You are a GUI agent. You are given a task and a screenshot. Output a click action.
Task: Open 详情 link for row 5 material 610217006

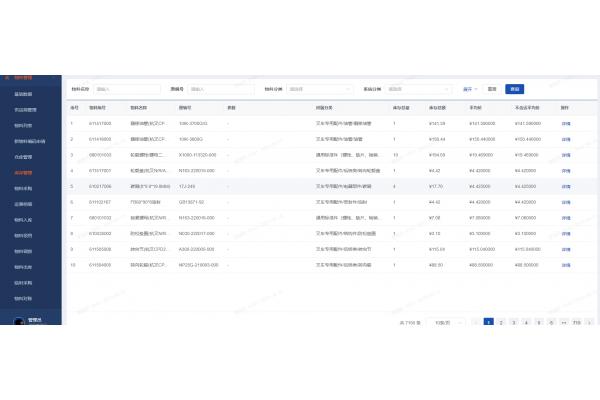pyautogui.click(x=565, y=187)
